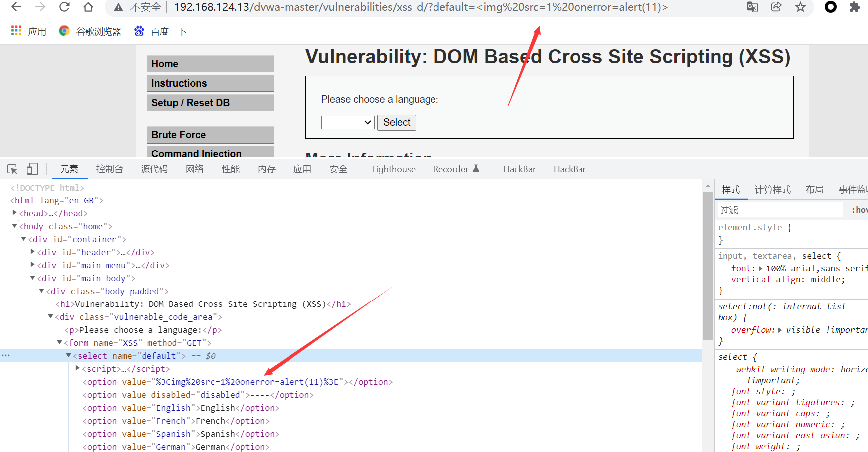Collapse the body class="home" node
Screen dimensions: 868x452
(14, 226)
